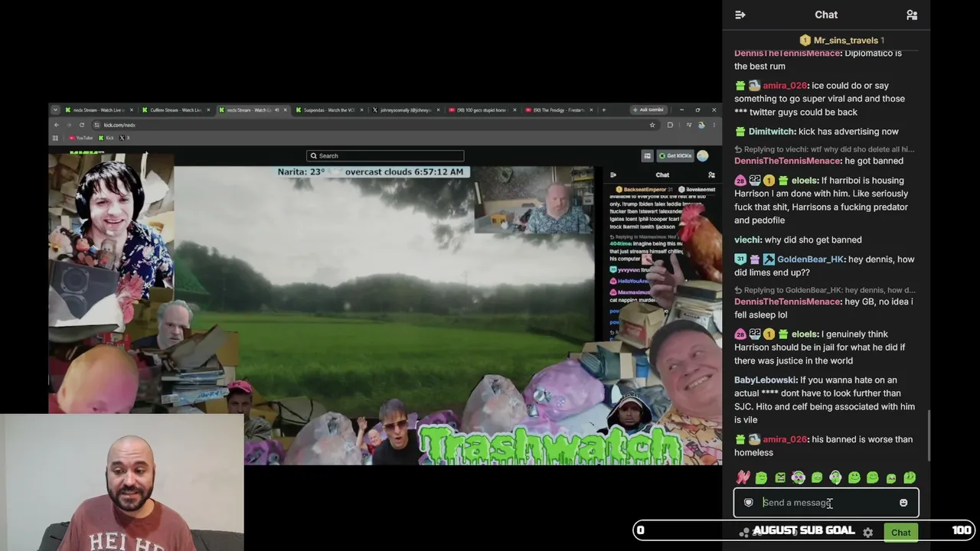980x551 pixels.
Task: Open the X bookmark
Action: 125,138
